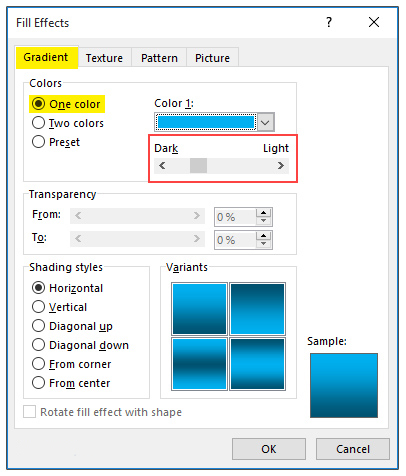Decrease the To transparency spinner value
Image resolution: width=406 pixels, height=476 pixels.
263,244
